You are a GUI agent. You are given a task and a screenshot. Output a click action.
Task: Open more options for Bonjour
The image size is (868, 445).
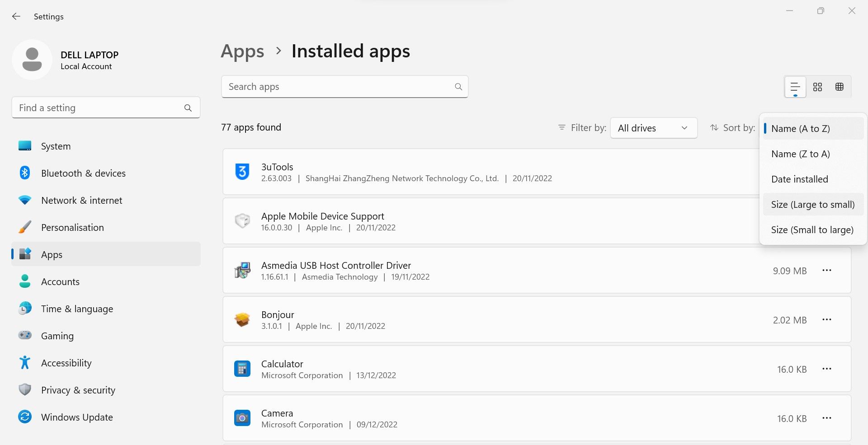(827, 320)
